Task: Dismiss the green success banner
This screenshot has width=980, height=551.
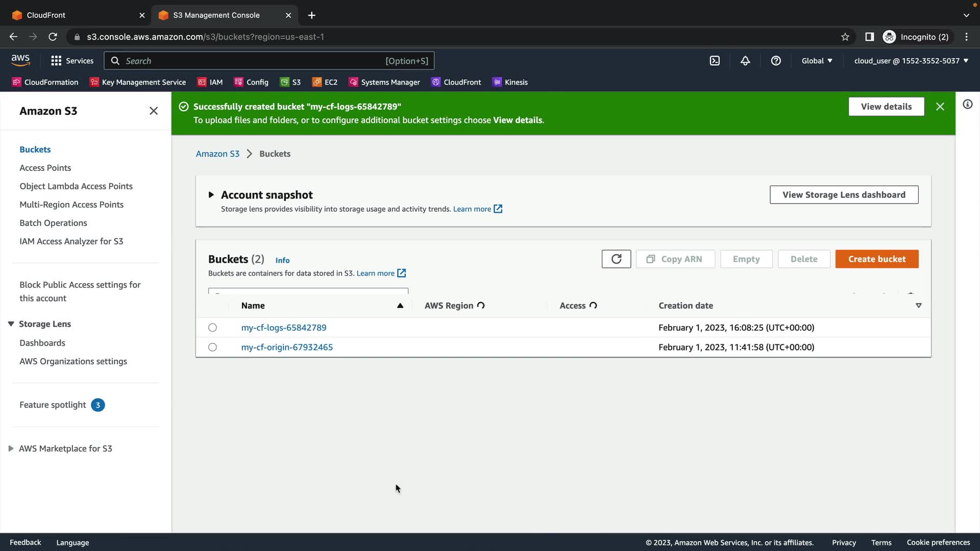Action: [940, 107]
